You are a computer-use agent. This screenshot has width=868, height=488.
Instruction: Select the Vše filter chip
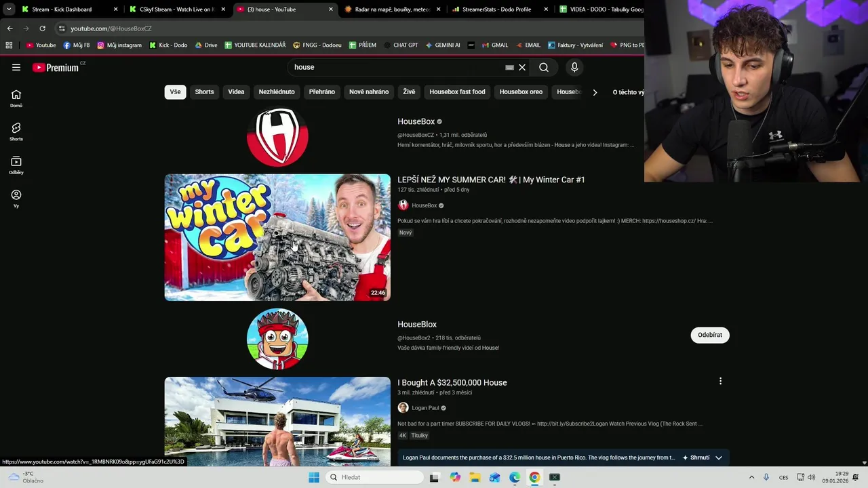coord(176,92)
